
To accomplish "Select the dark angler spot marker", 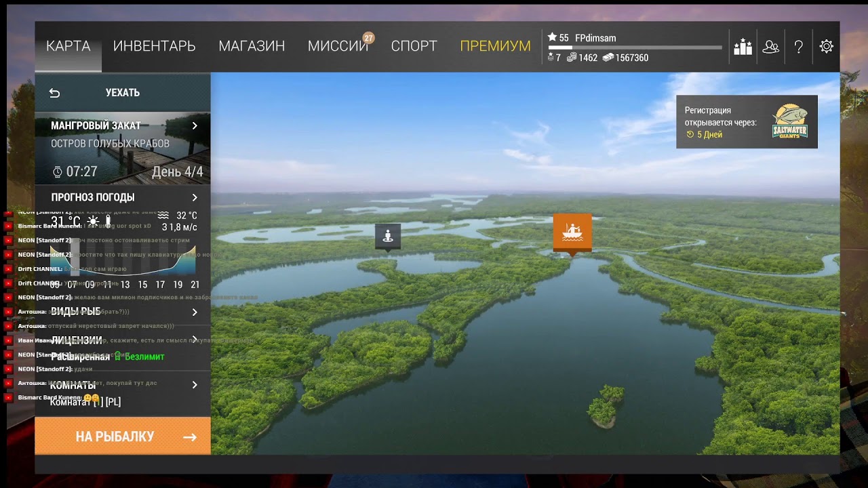I will 388,237.
